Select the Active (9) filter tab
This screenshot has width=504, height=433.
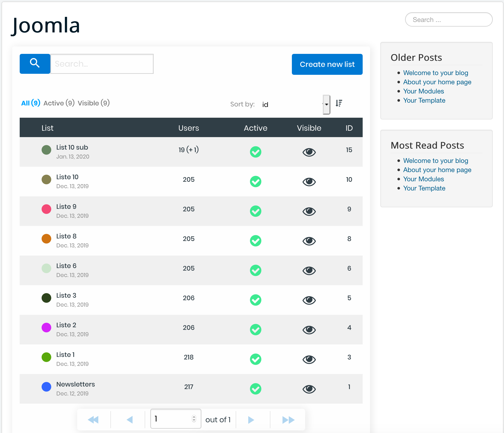pyautogui.click(x=59, y=103)
